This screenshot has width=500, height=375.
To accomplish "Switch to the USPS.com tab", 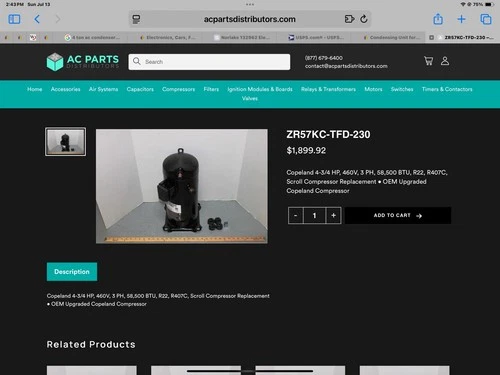I will pos(316,37).
